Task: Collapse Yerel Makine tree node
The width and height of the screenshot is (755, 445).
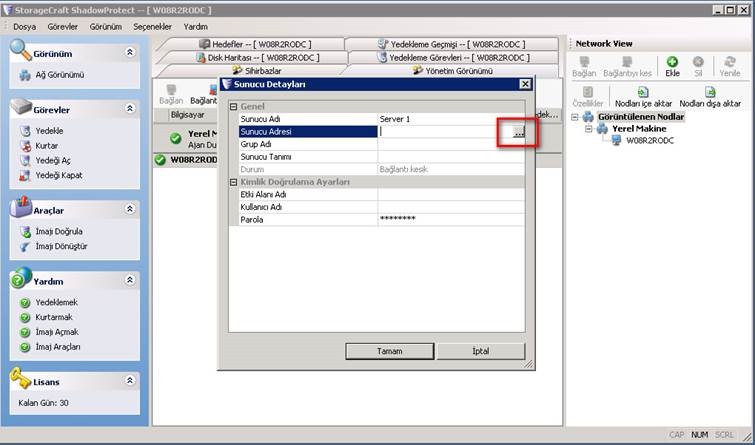Action: 588,129
